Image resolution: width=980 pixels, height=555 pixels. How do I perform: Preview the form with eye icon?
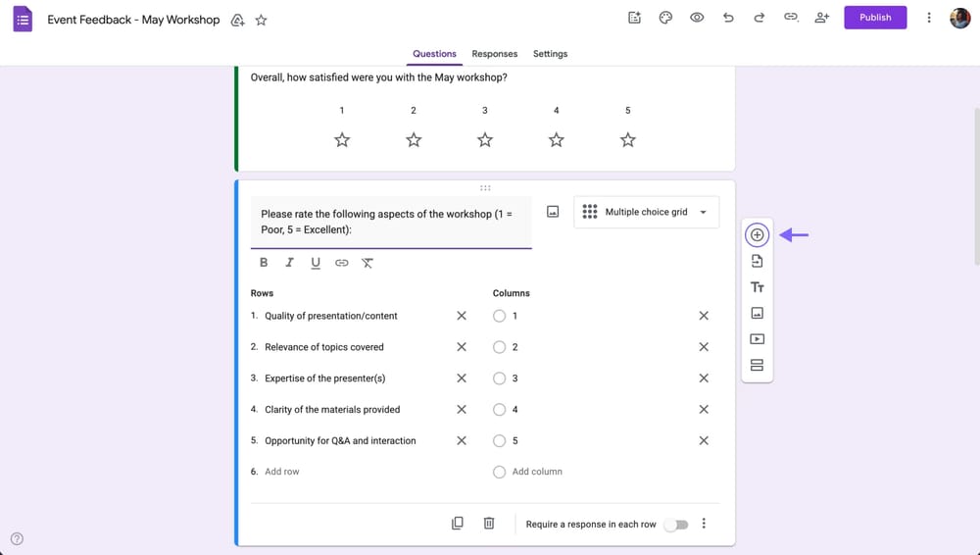coord(697,18)
